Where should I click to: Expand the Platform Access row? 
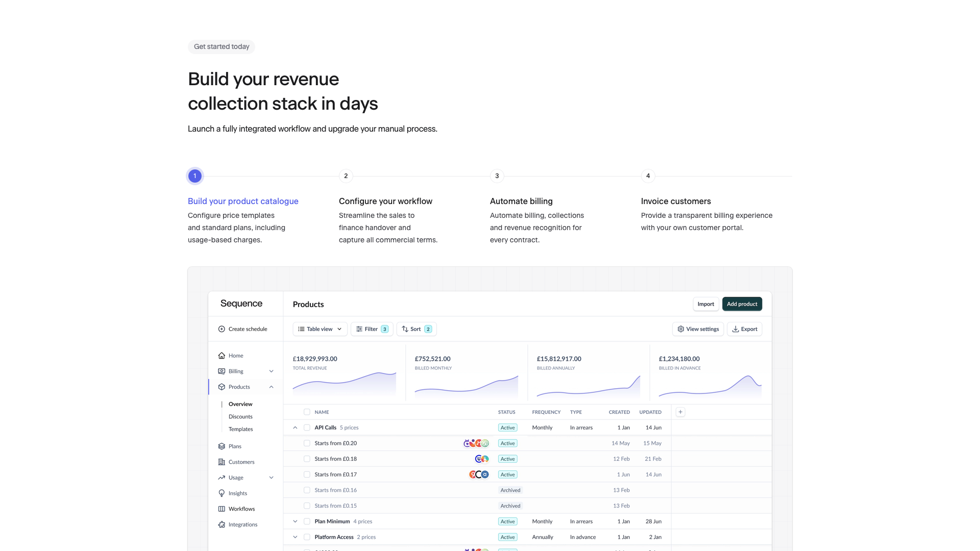point(295,537)
